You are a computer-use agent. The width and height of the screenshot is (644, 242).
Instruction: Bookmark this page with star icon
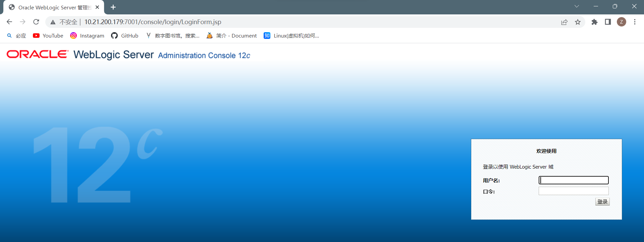pyautogui.click(x=578, y=22)
